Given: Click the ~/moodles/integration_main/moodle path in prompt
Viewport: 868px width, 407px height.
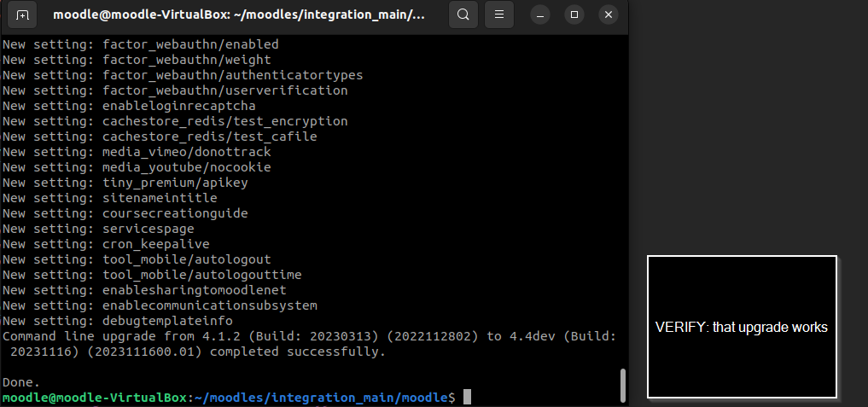Looking at the screenshot, I should (x=321, y=398).
